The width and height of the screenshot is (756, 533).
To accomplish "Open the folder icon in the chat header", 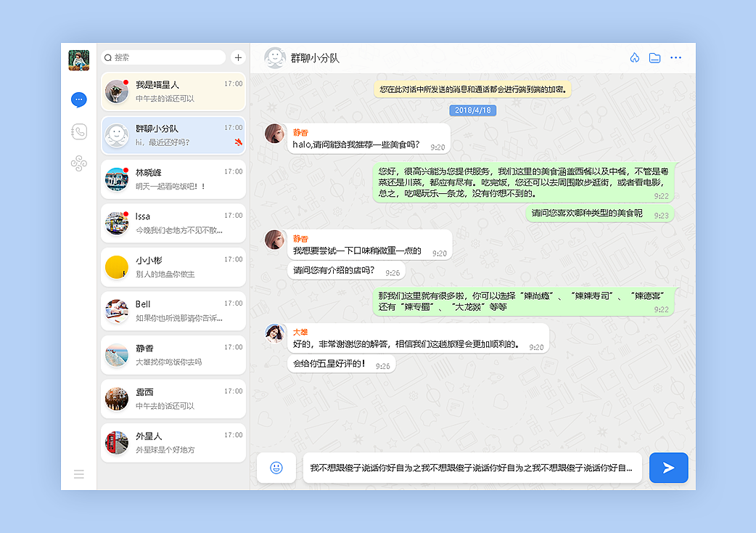I will click(654, 57).
